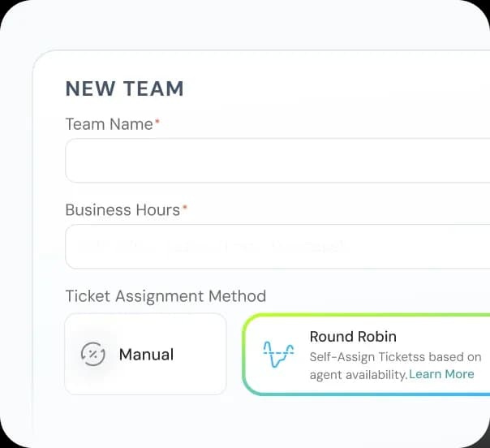490x448 pixels.
Task: Open the Business Hours dropdown field
Action: [276, 246]
